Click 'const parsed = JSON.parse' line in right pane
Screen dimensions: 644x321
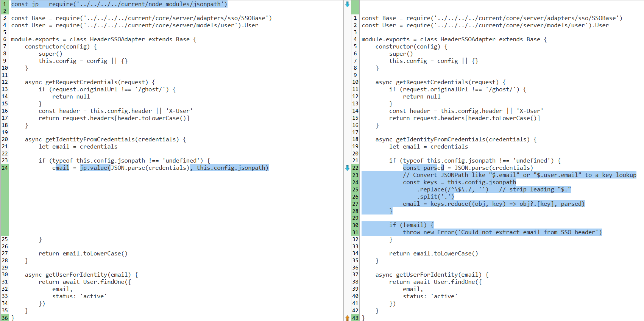(468, 168)
